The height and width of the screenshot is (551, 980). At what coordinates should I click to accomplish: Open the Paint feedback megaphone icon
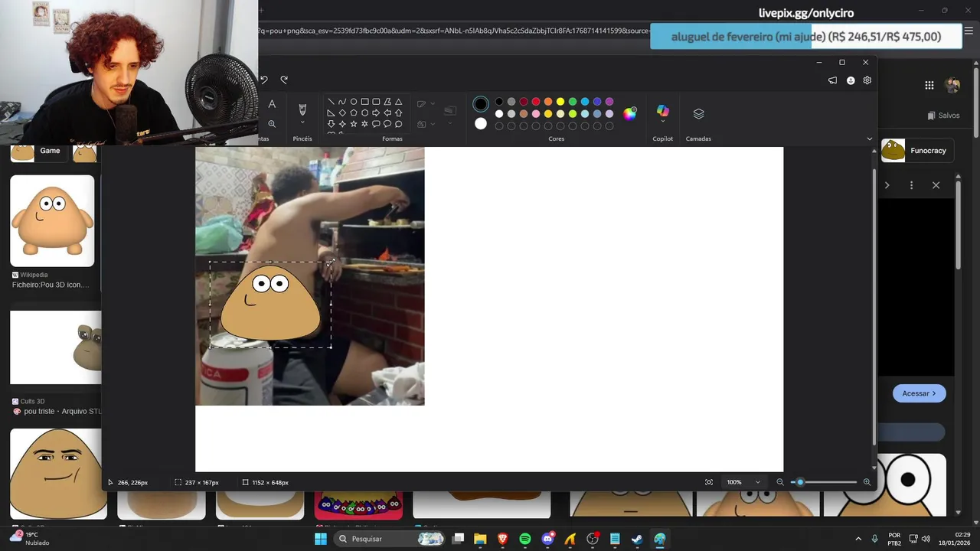tap(833, 80)
